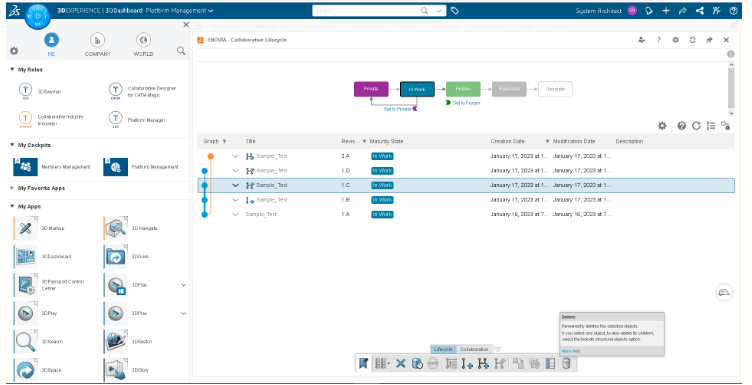Select the revision 1.A Sample_Test row

[x=466, y=214]
